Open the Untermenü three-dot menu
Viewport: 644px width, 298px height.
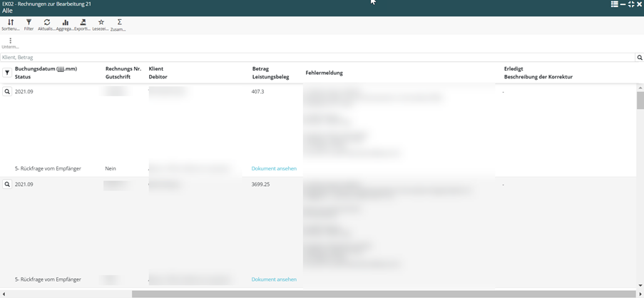click(x=10, y=43)
